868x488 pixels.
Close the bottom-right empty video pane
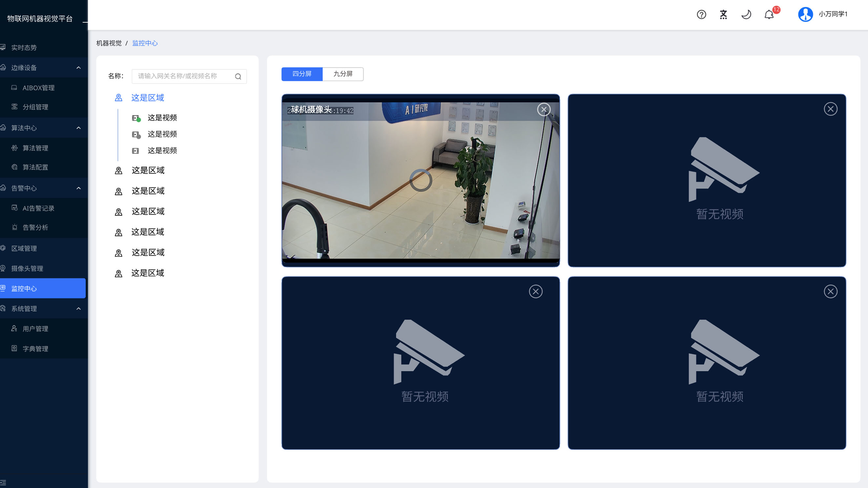coord(830,291)
